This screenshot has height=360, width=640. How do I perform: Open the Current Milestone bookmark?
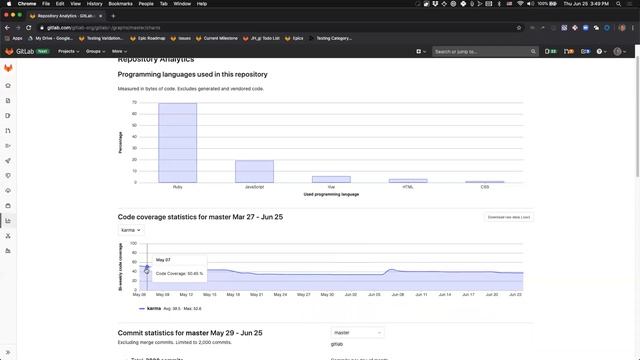(x=217, y=38)
